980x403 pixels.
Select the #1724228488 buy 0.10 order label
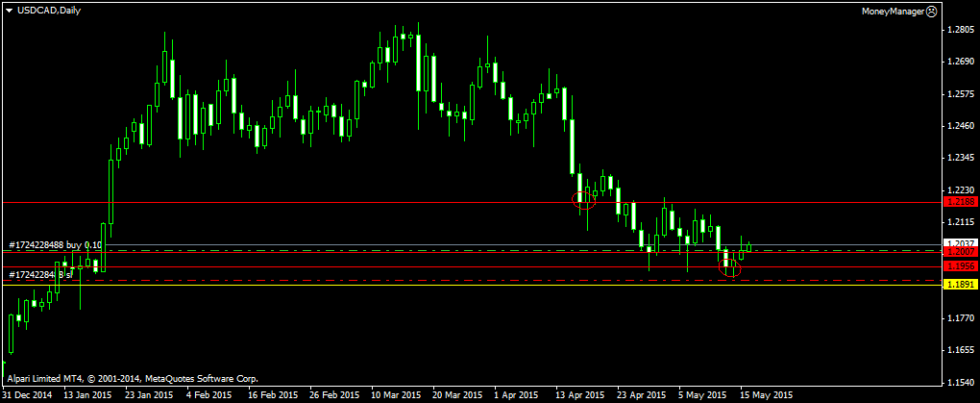coord(56,244)
